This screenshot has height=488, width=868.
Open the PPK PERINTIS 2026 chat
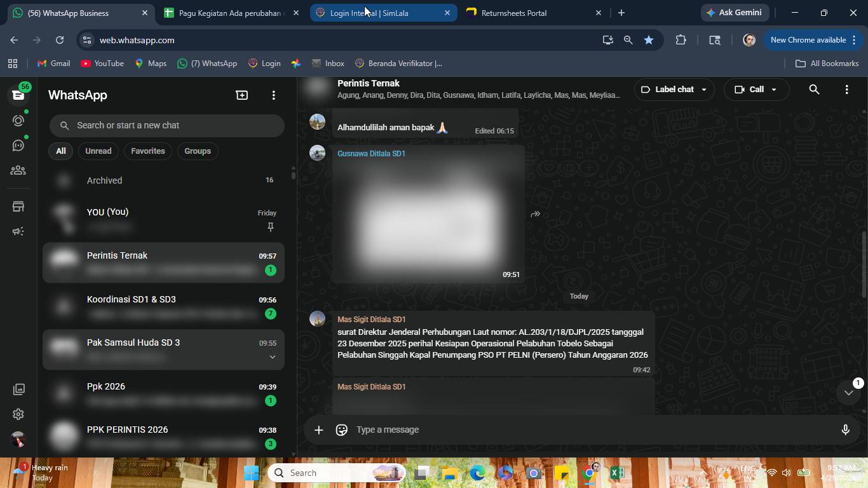tap(163, 437)
